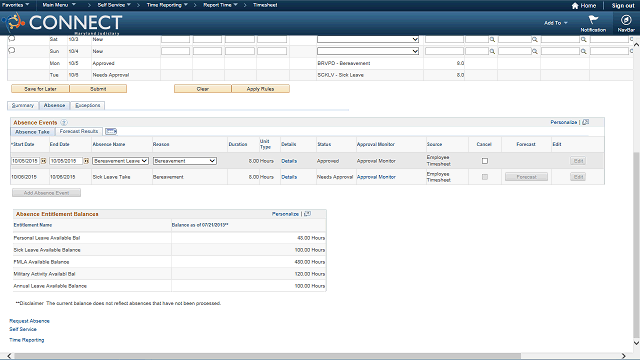Tick the Cancel checkbox for Bereavement Leave
The width and height of the screenshot is (640, 360).
484,161
